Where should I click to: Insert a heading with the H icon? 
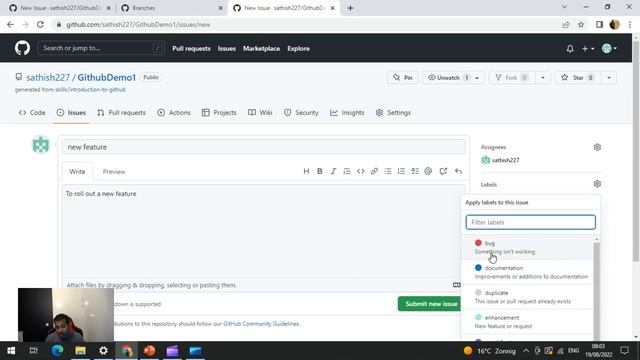pos(306,171)
